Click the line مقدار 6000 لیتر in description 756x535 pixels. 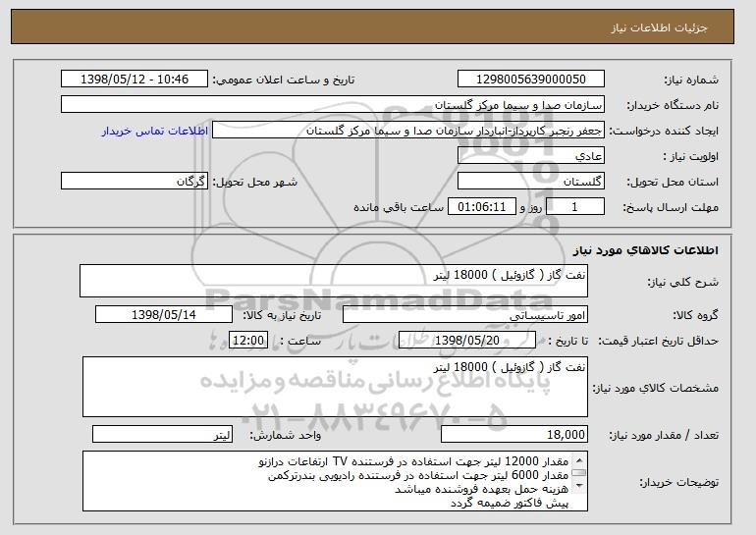(418, 476)
